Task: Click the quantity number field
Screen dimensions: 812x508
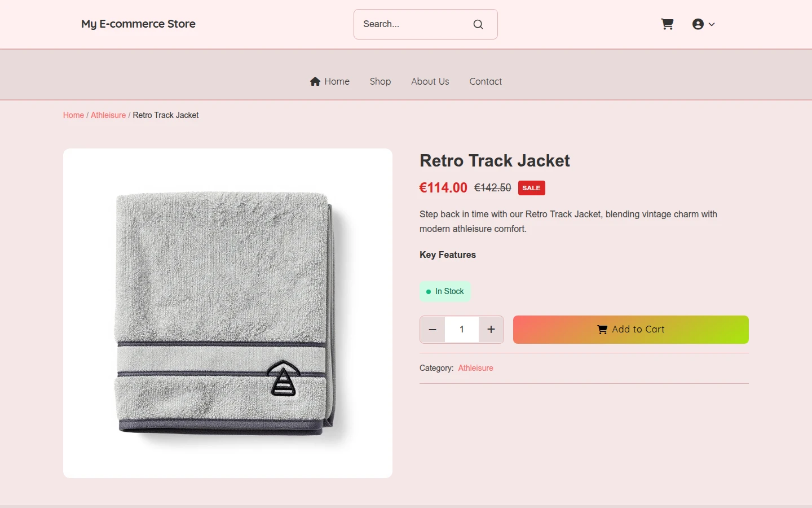Action: pyautogui.click(x=462, y=330)
